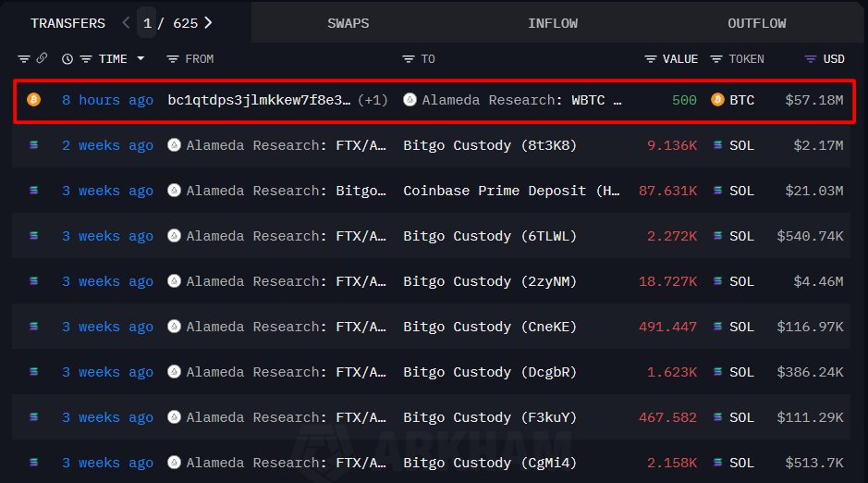Click SOL token icon in 87.631K row
Viewport: 868px width, 483px height.
pyautogui.click(x=717, y=191)
